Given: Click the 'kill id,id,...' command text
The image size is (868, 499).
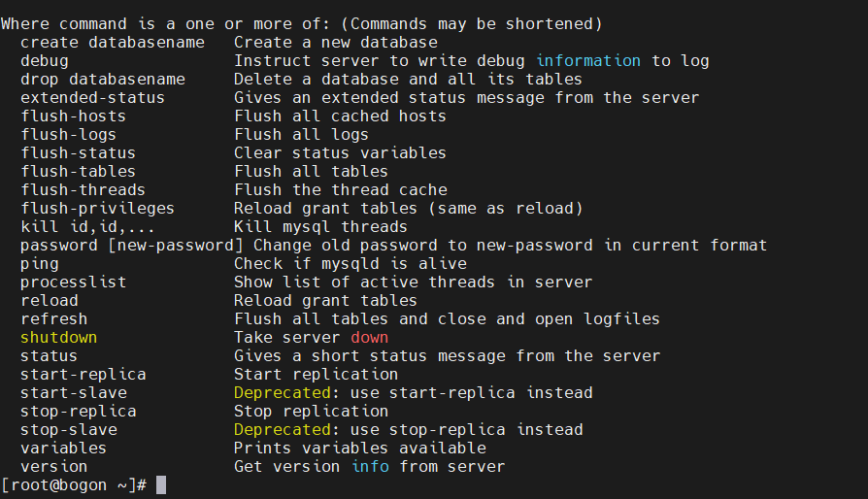Looking at the screenshot, I should [x=87, y=227].
